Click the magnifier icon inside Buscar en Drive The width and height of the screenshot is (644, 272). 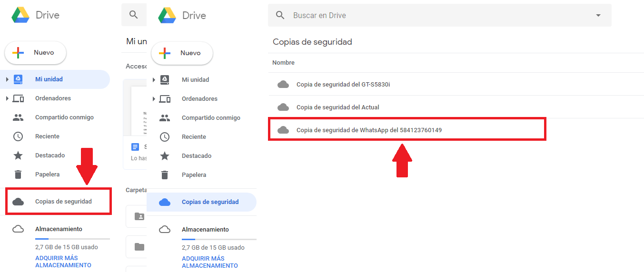[x=280, y=15]
